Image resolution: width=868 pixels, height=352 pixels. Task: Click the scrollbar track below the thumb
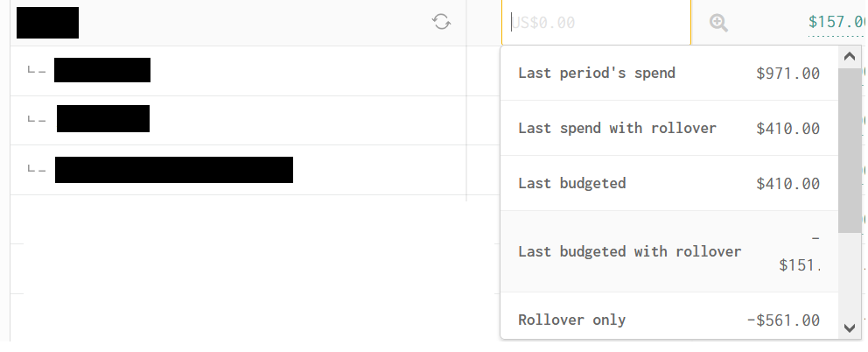(x=850, y=275)
